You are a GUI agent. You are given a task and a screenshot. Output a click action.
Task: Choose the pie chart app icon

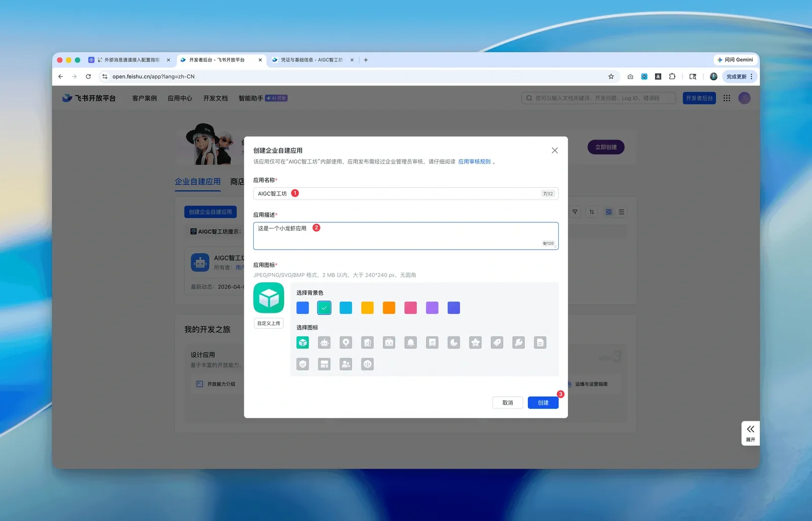[454, 343]
